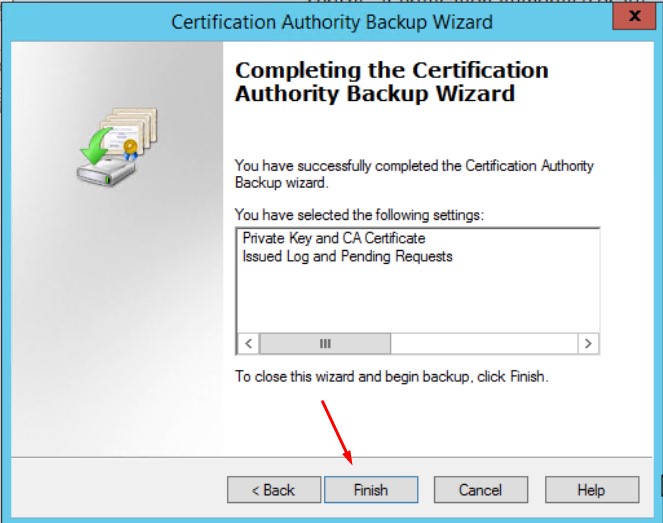The height and width of the screenshot is (523, 663).
Task: Click the selected settings label
Action: click(x=357, y=215)
